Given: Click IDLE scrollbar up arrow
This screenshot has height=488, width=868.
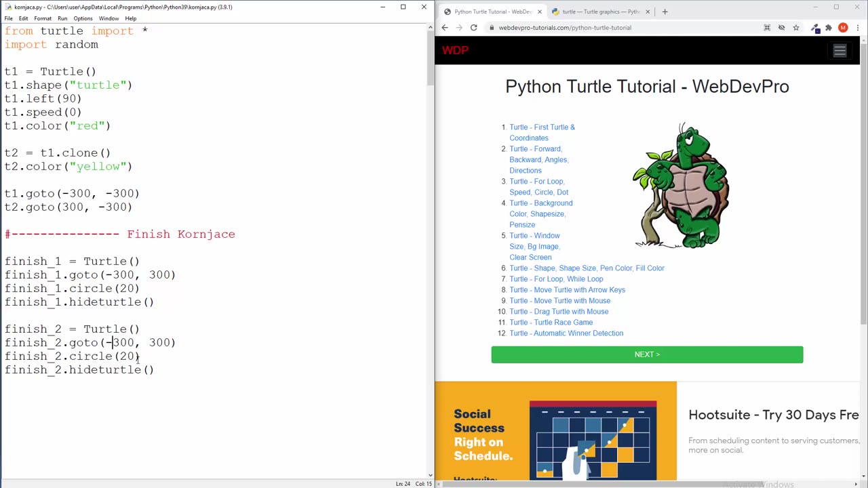Looking at the screenshot, I should pos(431,27).
